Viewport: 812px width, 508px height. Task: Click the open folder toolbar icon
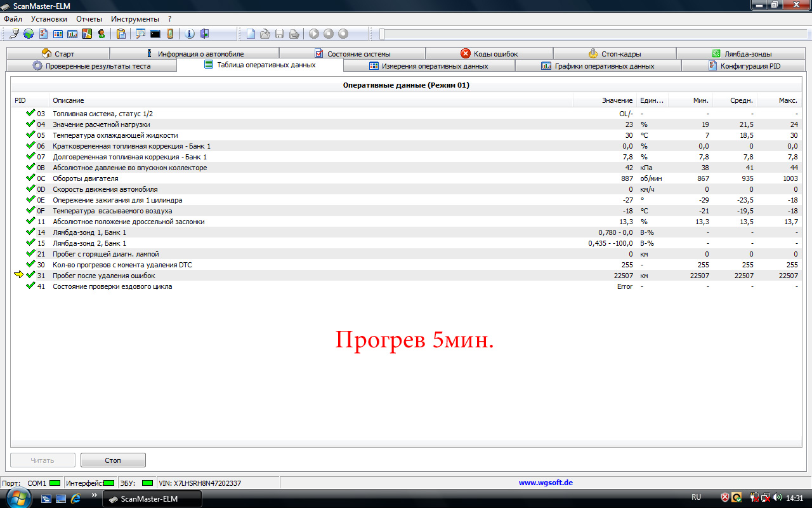point(265,34)
